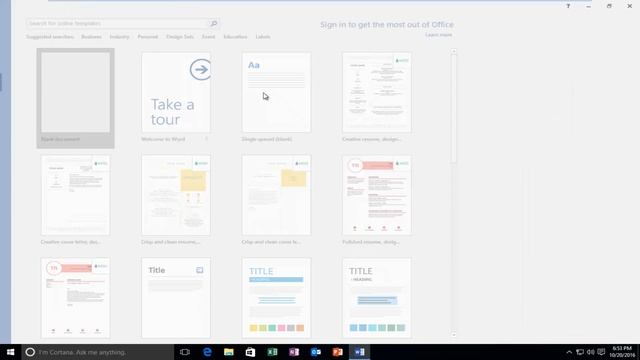
Task: Open the Action Center notifications icon
Action: (601, 352)
